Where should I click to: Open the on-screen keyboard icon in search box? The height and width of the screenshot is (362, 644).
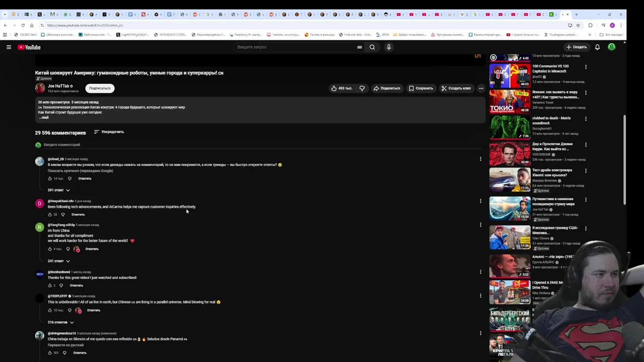pyautogui.click(x=359, y=47)
